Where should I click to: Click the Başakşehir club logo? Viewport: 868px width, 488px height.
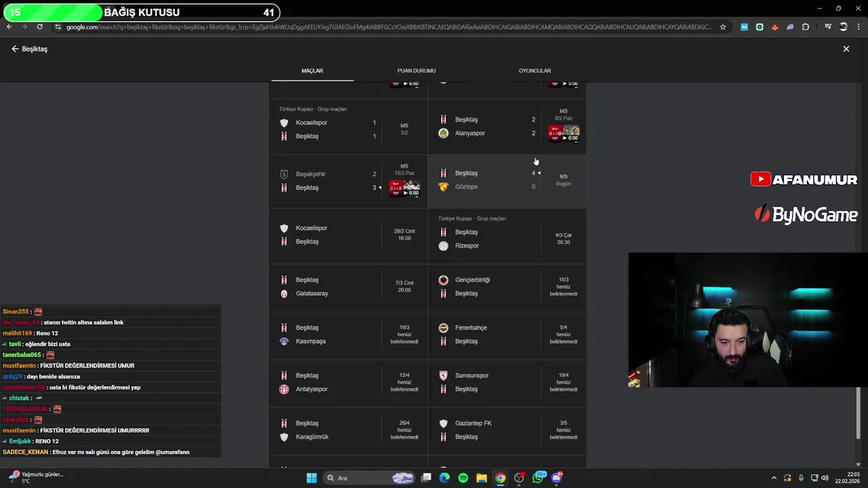click(284, 174)
